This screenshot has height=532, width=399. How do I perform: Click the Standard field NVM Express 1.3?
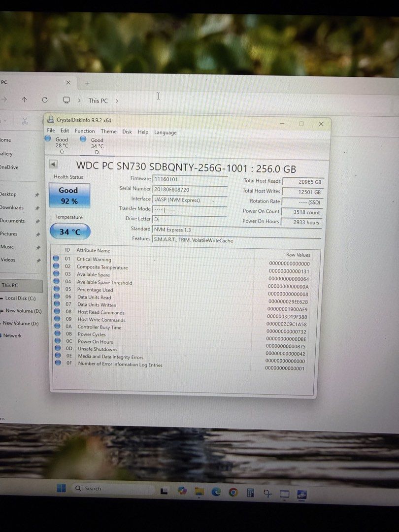[x=237, y=230]
